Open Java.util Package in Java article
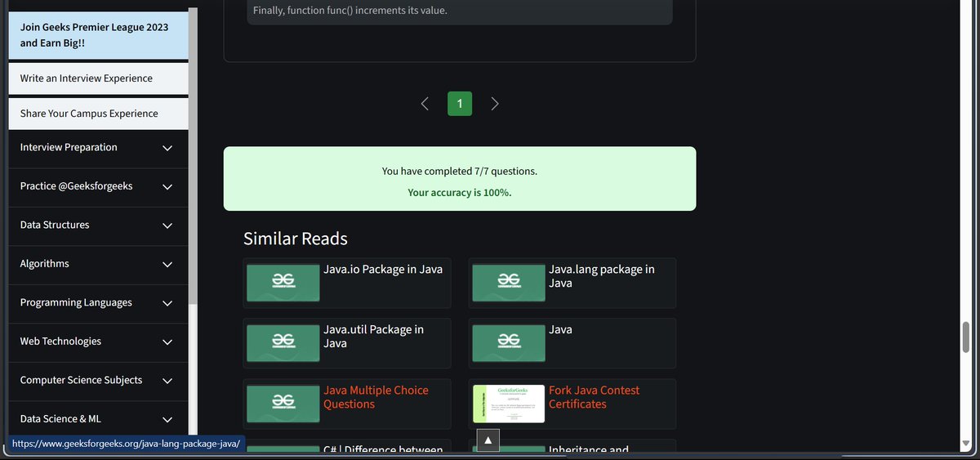 click(374, 337)
